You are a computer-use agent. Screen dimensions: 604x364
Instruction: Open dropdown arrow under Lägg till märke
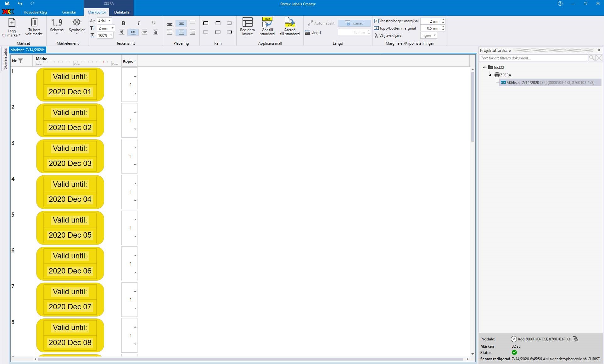point(20,35)
